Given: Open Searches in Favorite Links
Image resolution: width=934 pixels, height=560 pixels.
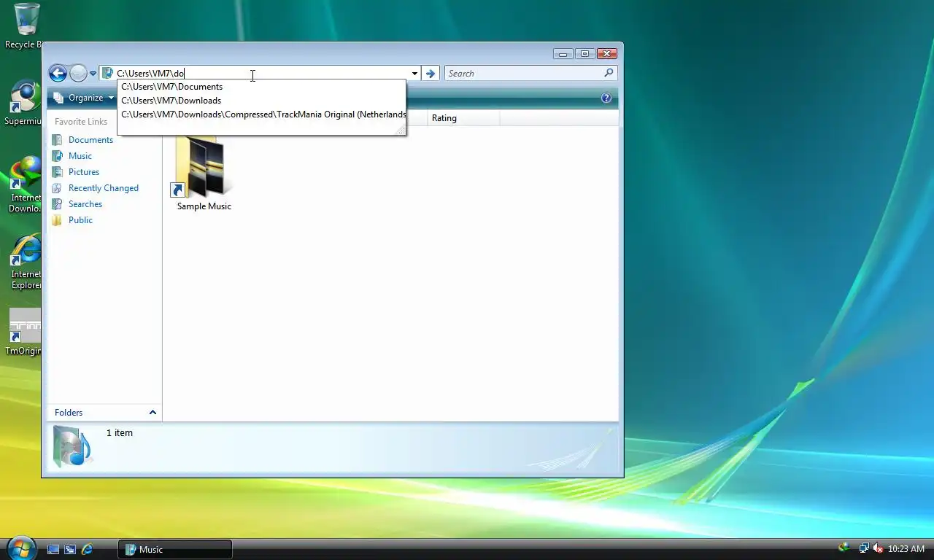Looking at the screenshot, I should click(x=85, y=204).
